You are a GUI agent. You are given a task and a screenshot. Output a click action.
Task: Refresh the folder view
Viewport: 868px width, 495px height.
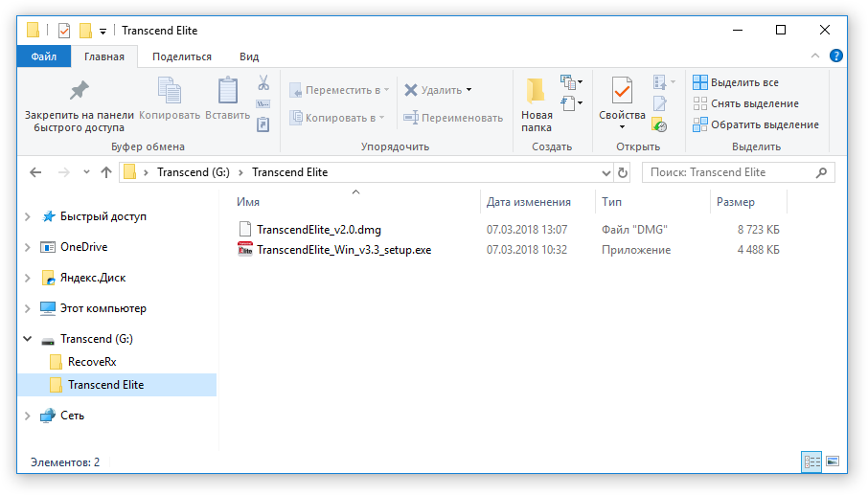click(623, 172)
